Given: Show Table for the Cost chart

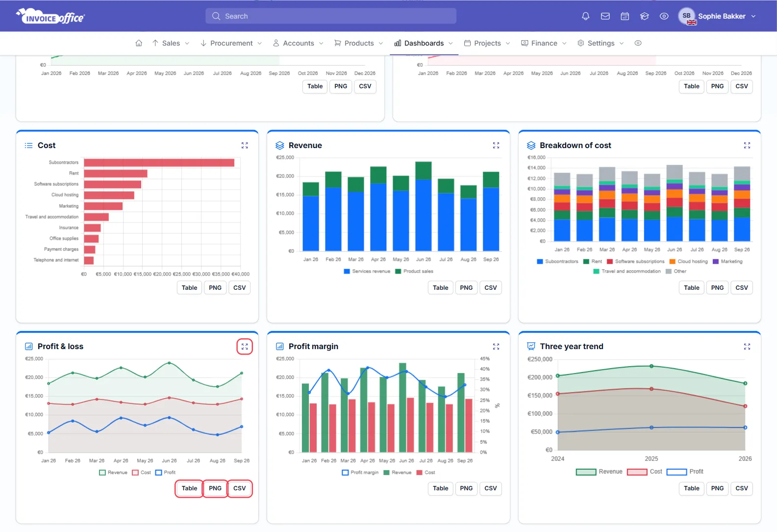Looking at the screenshot, I should pyautogui.click(x=189, y=288).
